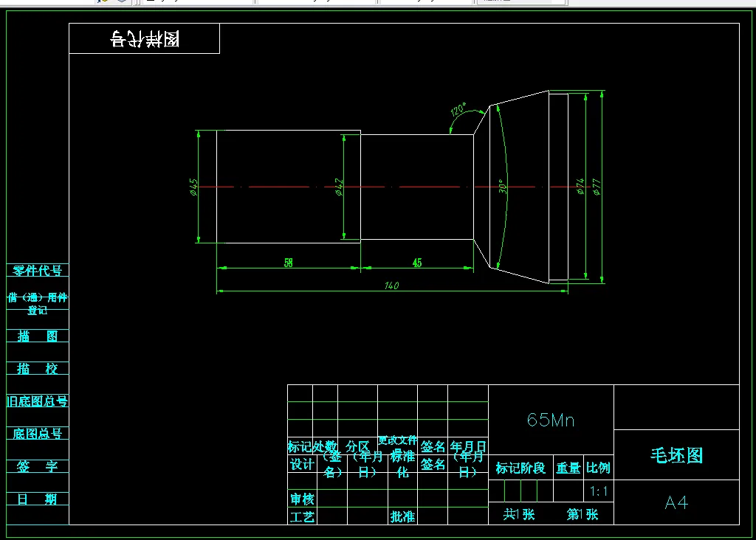Click the 第1张 sheet number text

point(583,514)
